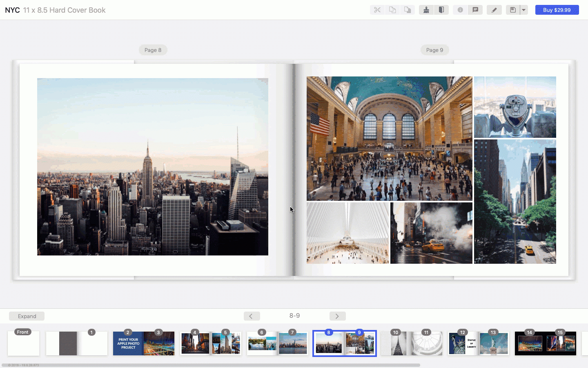Open page 7 thumbnail
Image resolution: width=588 pixels, height=368 pixels.
tap(293, 343)
